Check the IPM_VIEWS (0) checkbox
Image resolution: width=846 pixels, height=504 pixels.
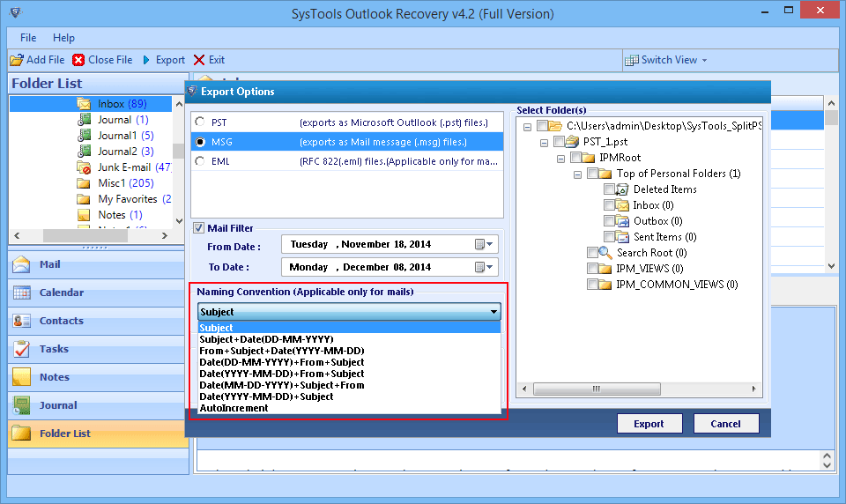592,269
